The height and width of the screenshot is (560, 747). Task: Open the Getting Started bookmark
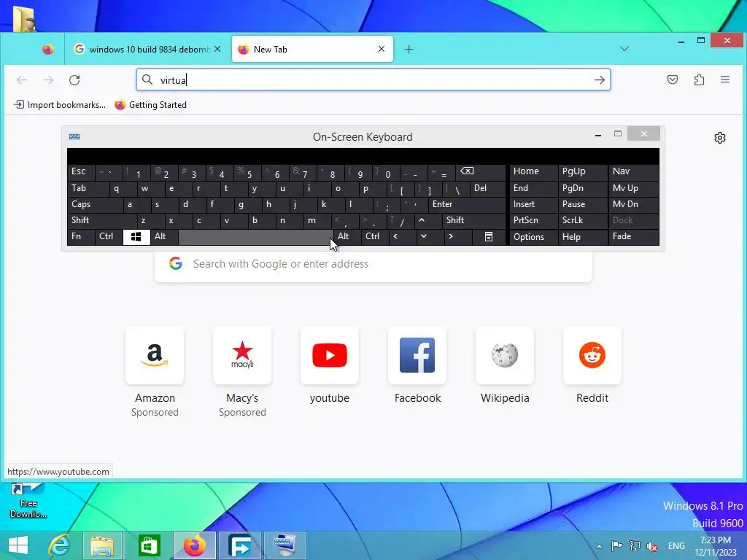[x=150, y=105]
